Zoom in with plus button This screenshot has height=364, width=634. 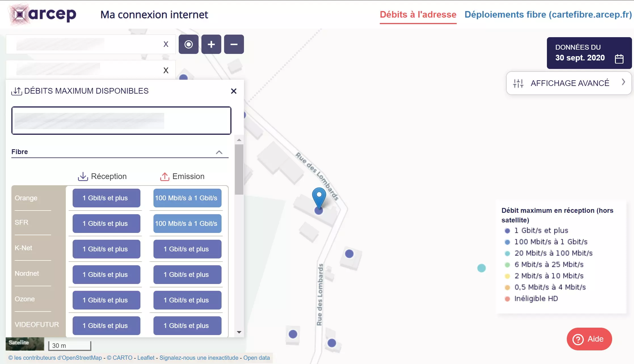[x=211, y=44]
